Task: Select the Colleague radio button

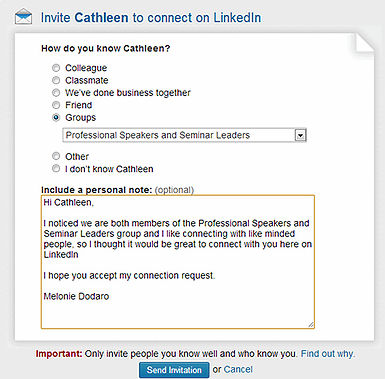Action: point(56,68)
